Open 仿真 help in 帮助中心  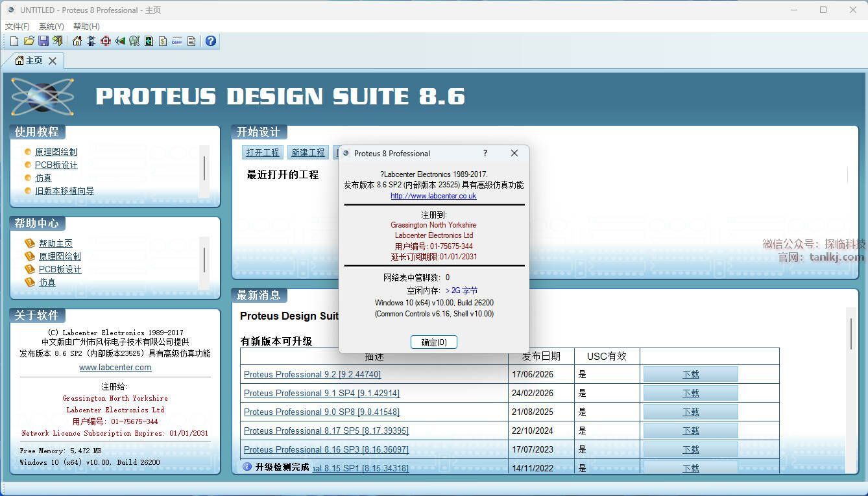pos(47,282)
